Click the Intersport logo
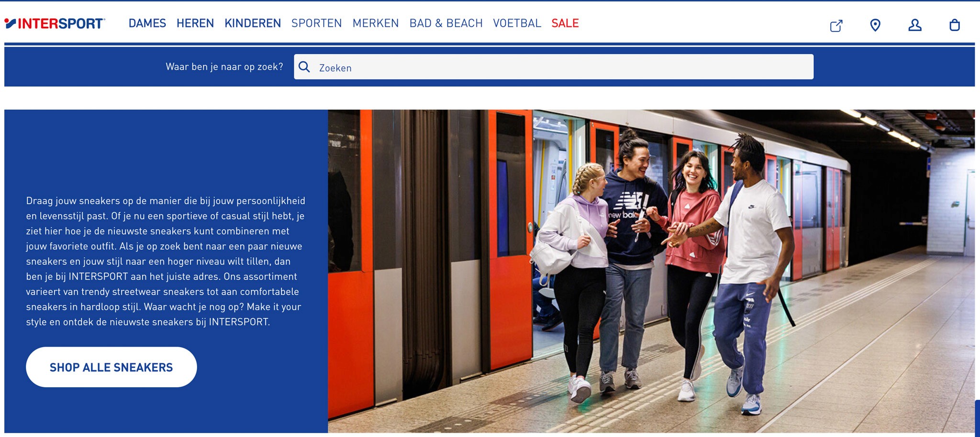The image size is (980, 437). (55, 23)
